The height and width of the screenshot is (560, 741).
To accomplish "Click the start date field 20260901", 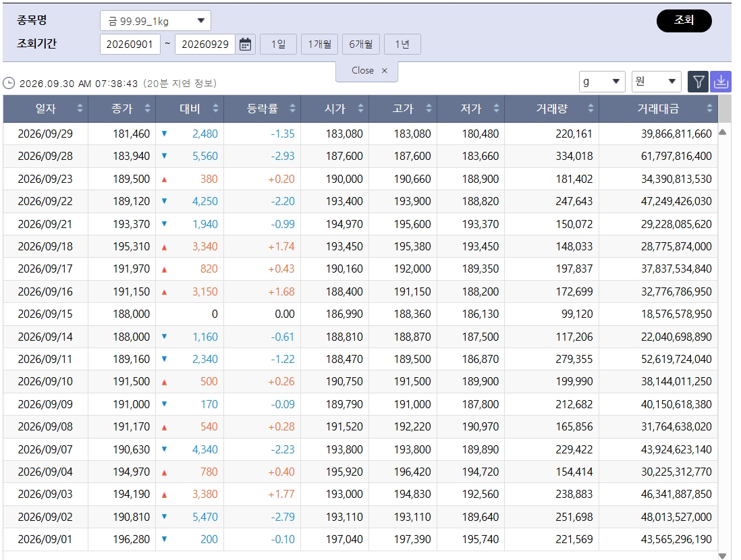I will click(x=130, y=45).
